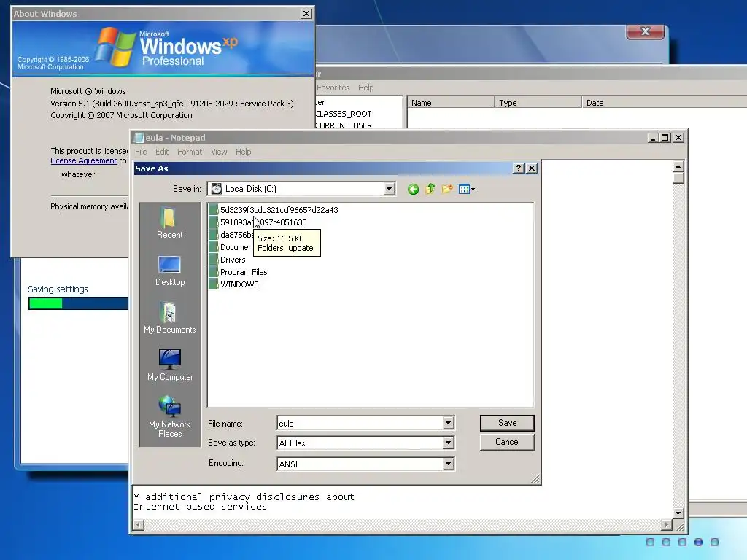Click the Type column header in Registry Editor
Screen dimensions: 747x560
tap(538, 103)
